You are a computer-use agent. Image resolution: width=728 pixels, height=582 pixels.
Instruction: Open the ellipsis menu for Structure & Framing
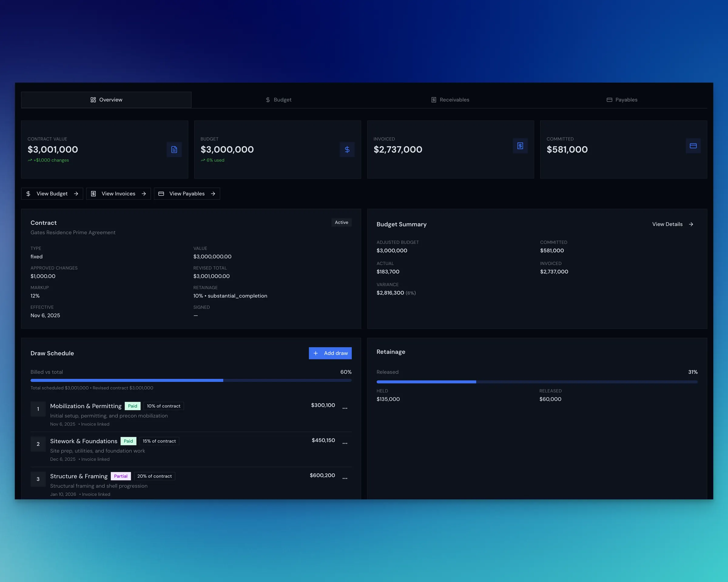345,478
